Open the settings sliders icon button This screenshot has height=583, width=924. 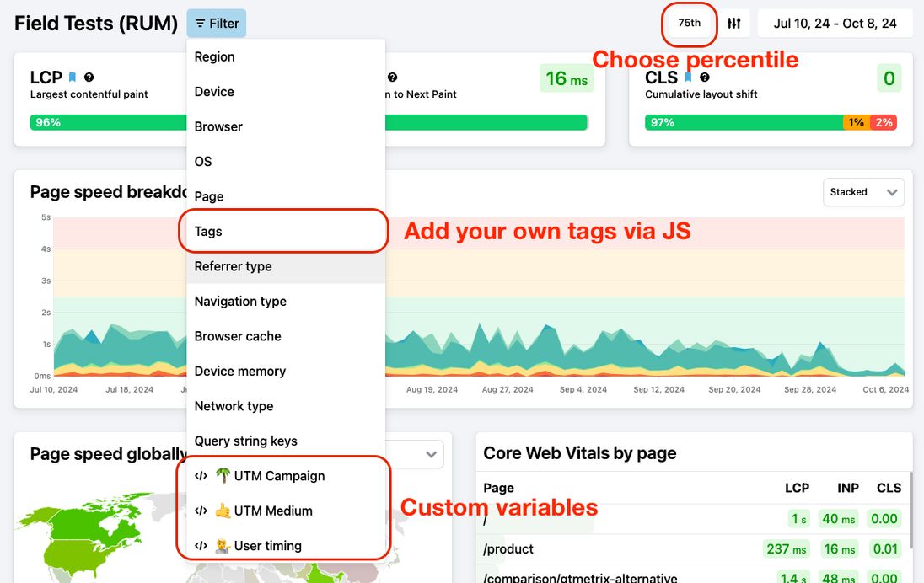click(734, 24)
